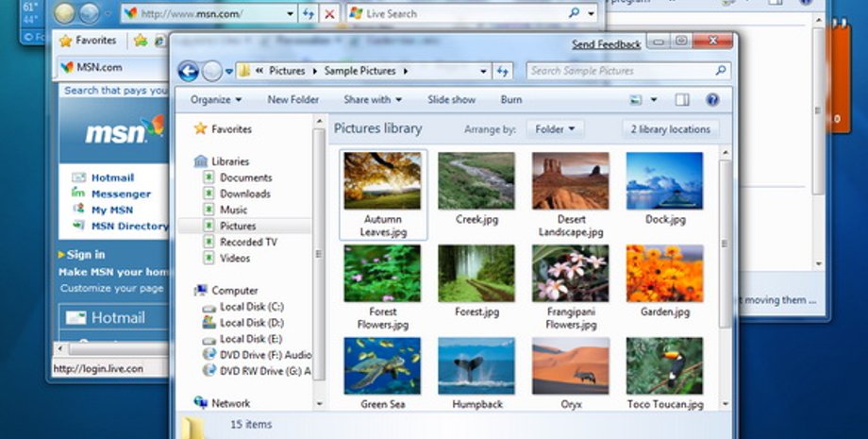Click the New Folder button
The width and height of the screenshot is (868, 439).
pos(292,100)
